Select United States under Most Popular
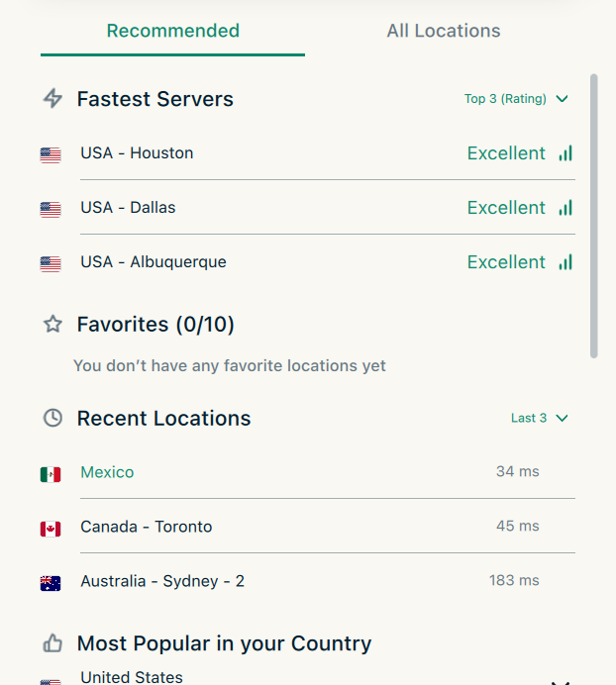 coord(132,677)
